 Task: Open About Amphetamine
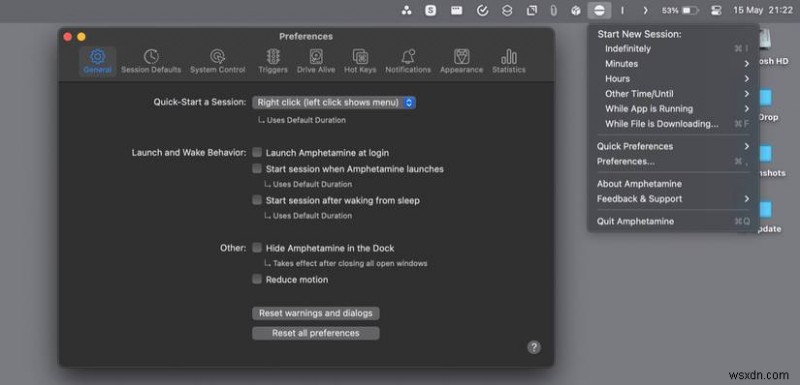673,184
